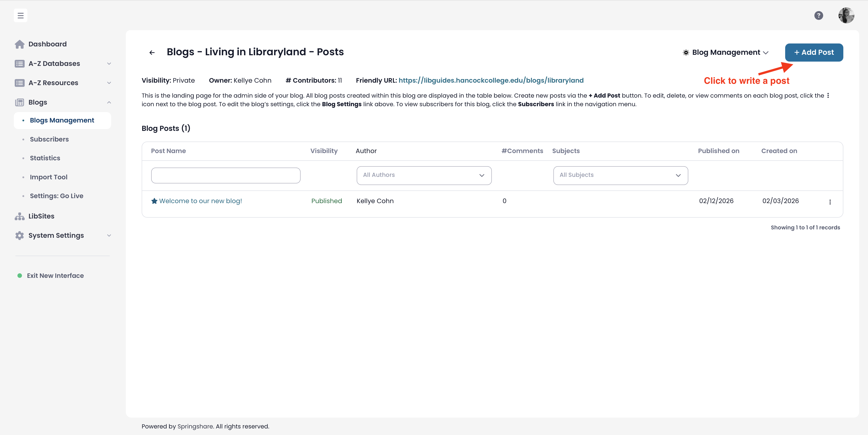This screenshot has width=868, height=435.
Task: Open the All Authors filter dropdown
Action: [424, 175]
